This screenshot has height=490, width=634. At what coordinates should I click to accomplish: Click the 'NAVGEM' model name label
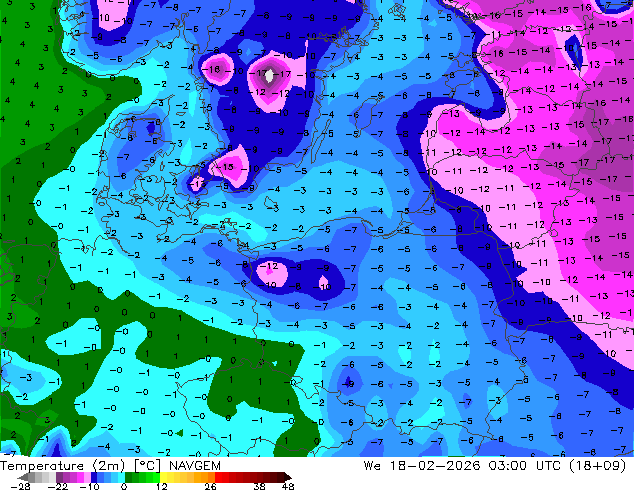coord(195,466)
